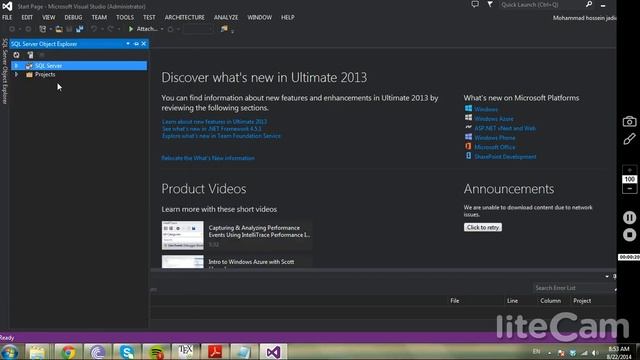Expand the Projects tree node

(16, 75)
